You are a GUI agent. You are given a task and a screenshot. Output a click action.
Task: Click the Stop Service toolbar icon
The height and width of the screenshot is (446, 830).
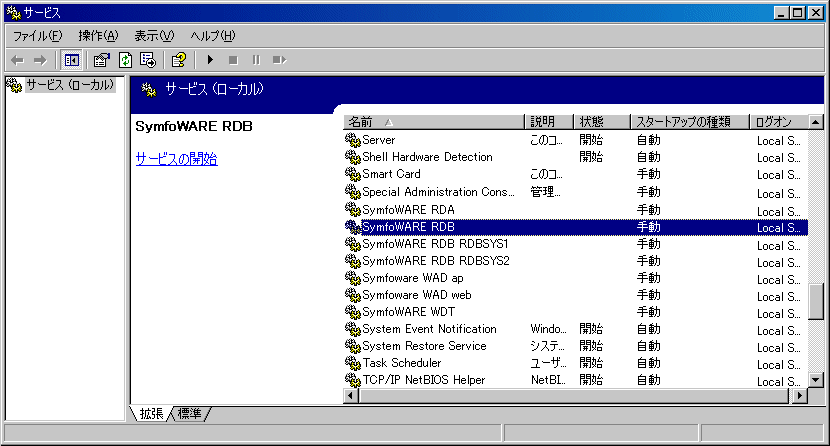coord(233,60)
